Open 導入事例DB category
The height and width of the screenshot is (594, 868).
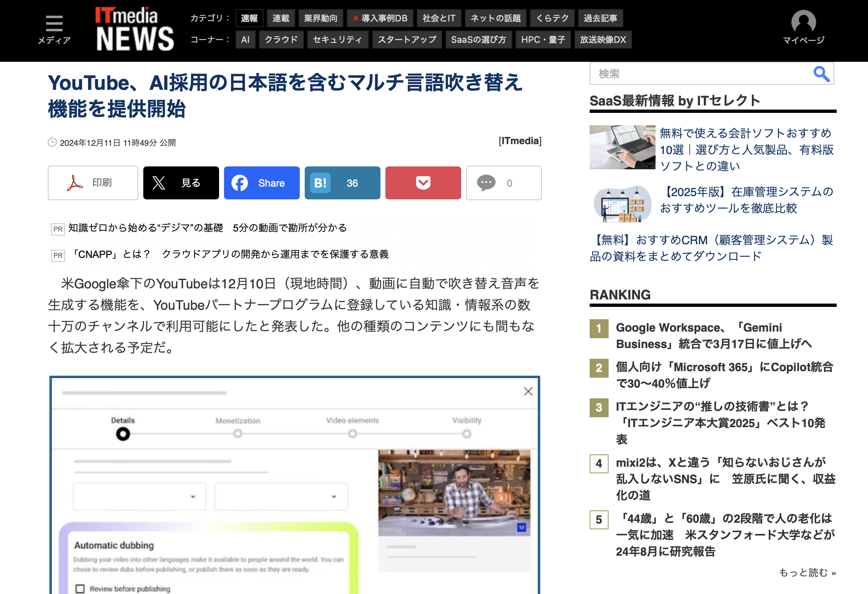pyautogui.click(x=380, y=18)
